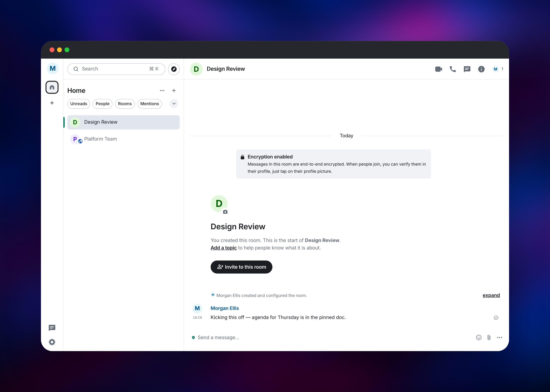Start a voice call in Design Review
Screen dimensions: 550x392
pos(453,69)
